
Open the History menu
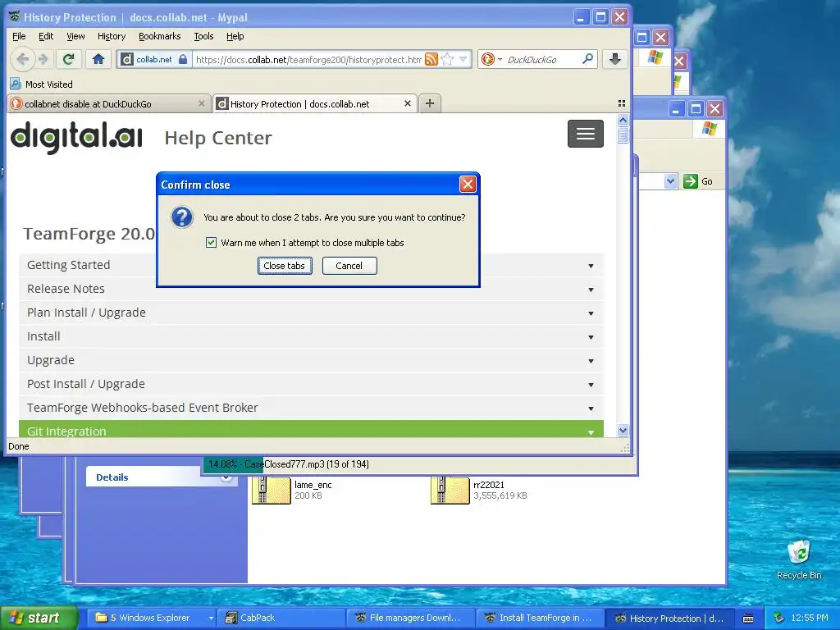[112, 36]
